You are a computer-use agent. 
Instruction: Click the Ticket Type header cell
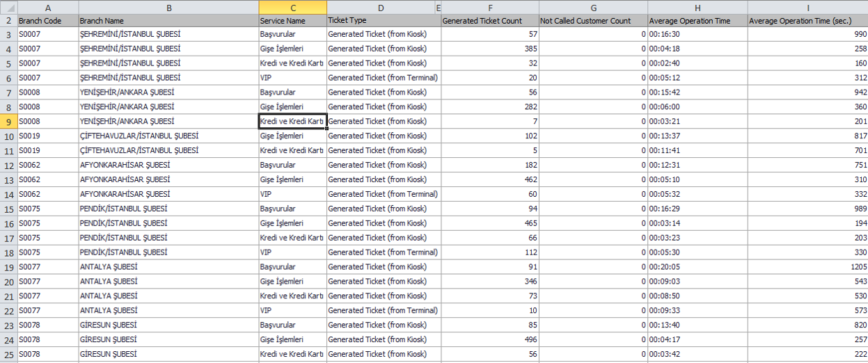[381, 21]
